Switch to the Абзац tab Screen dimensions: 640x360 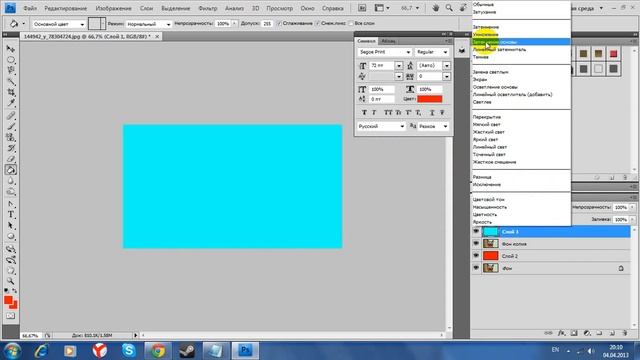[x=389, y=41]
